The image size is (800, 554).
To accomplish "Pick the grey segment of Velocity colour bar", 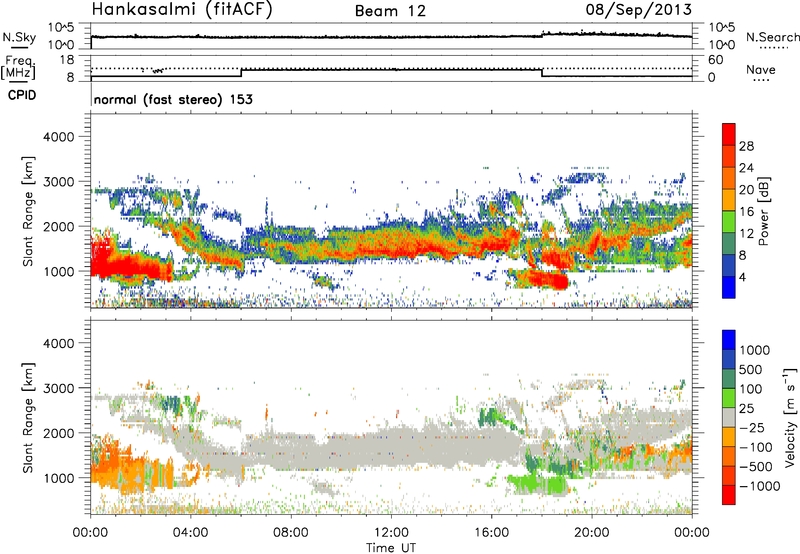I will (729, 417).
